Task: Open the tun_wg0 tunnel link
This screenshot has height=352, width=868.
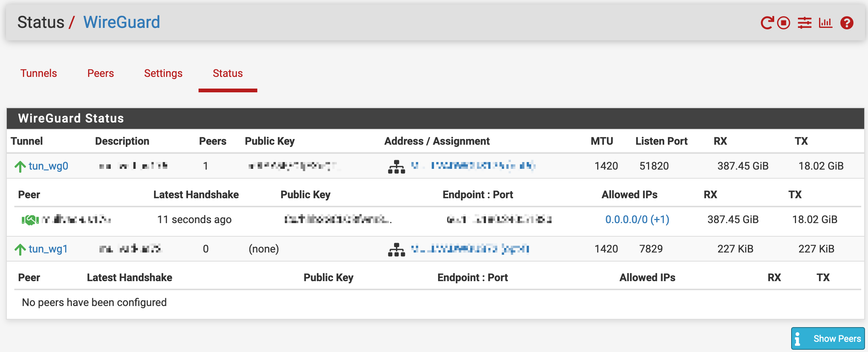Action: click(x=48, y=166)
